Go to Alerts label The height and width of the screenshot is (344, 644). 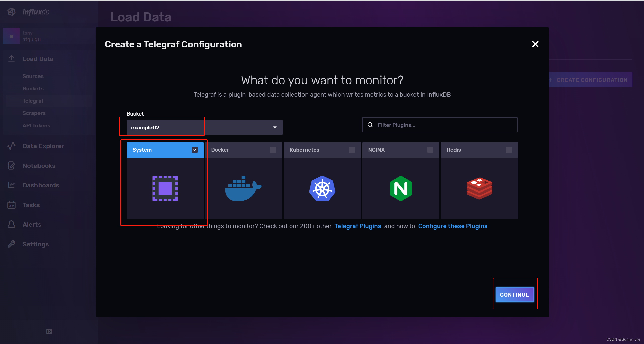coord(32,224)
